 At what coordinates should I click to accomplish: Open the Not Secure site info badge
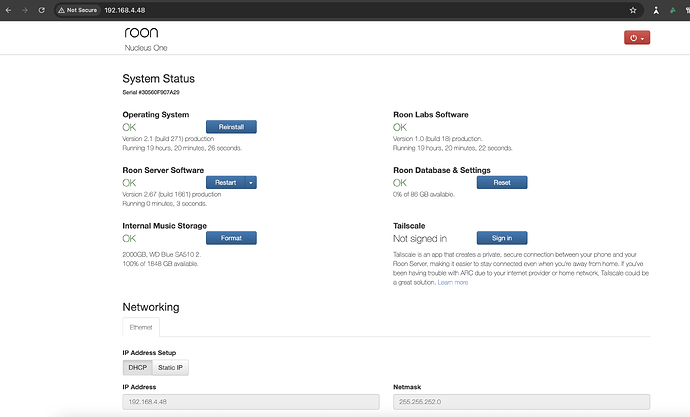point(77,10)
